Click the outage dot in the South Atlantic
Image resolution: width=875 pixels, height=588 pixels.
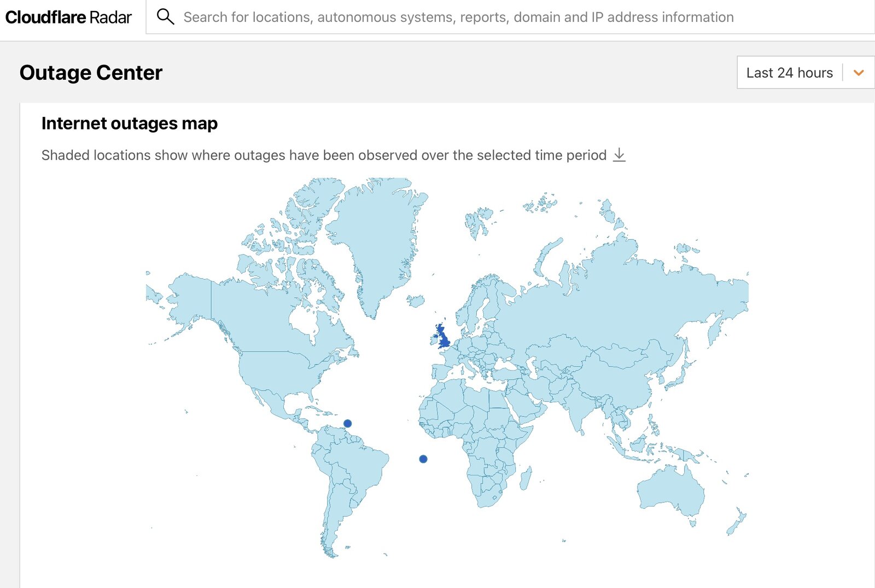click(x=423, y=459)
